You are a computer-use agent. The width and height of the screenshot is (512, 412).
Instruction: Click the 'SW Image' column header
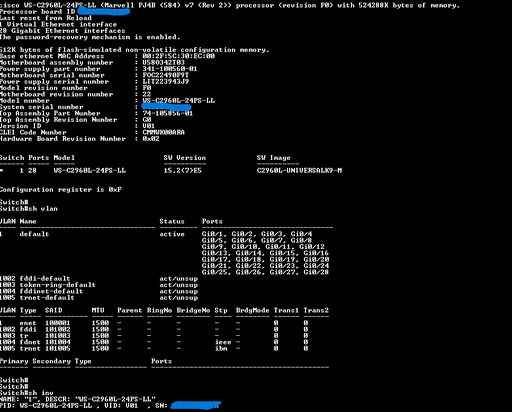coord(274,158)
